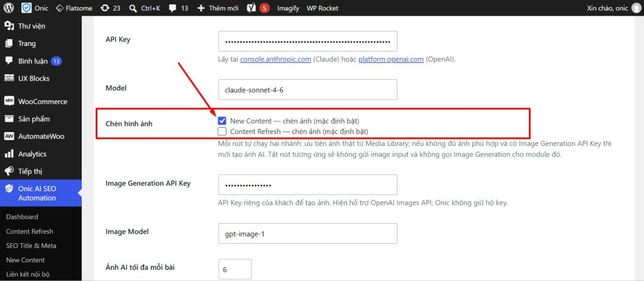Open the Ctrl+K search icon
This screenshot has height=281, width=644.
[x=133, y=8]
